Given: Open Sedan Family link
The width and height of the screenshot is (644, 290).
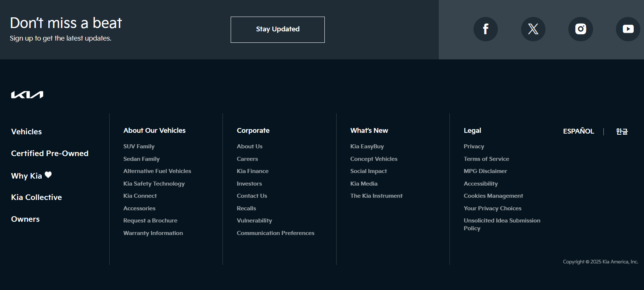Looking at the screenshot, I should pos(142,159).
